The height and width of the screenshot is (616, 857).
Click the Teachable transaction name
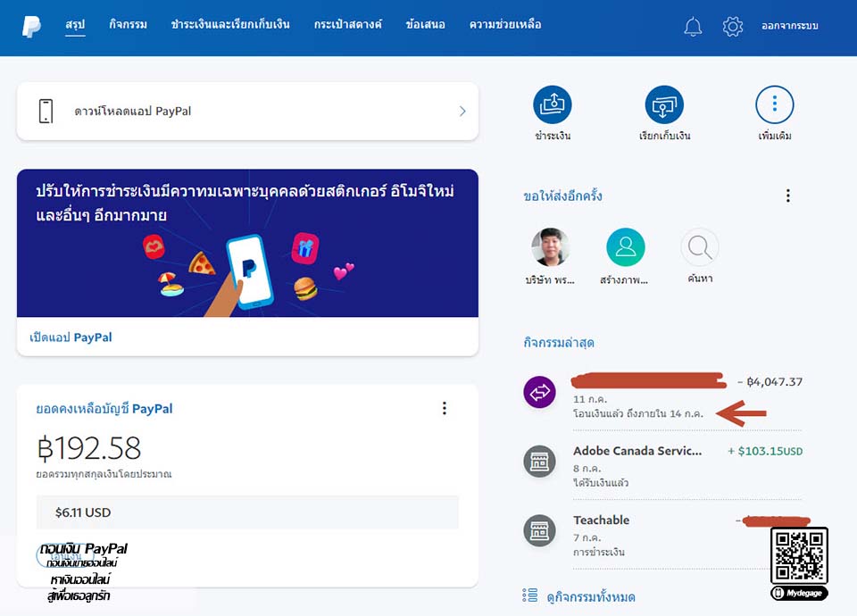click(601, 520)
